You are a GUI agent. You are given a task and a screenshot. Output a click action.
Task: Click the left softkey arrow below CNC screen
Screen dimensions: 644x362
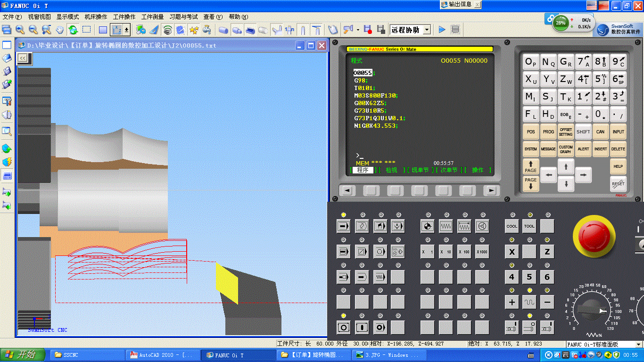[x=347, y=190]
